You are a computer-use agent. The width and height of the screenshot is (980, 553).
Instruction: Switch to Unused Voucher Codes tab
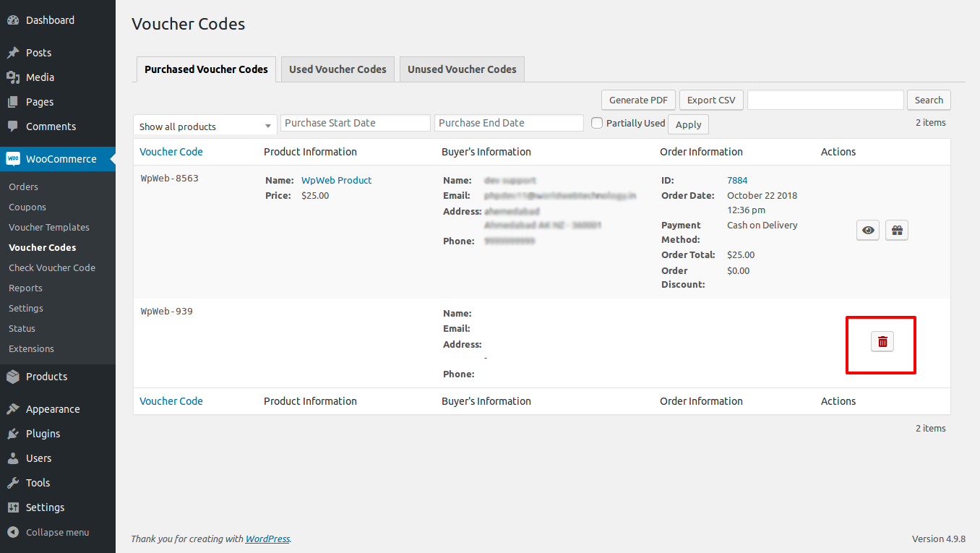462,69
